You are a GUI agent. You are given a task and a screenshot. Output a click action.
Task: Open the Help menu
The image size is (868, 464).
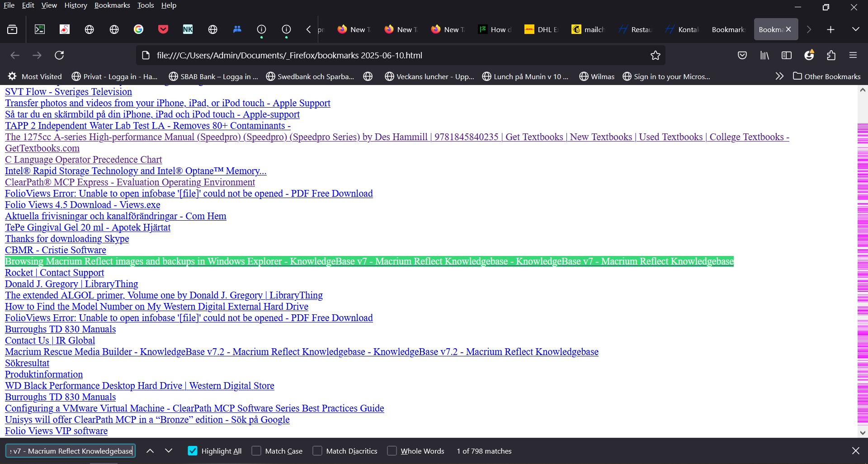pyautogui.click(x=169, y=5)
